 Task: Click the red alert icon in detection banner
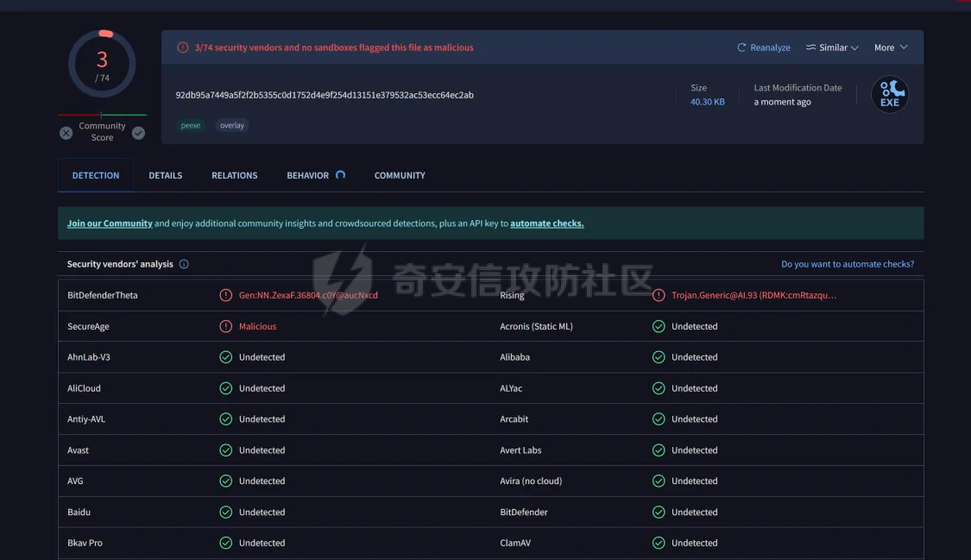click(183, 47)
